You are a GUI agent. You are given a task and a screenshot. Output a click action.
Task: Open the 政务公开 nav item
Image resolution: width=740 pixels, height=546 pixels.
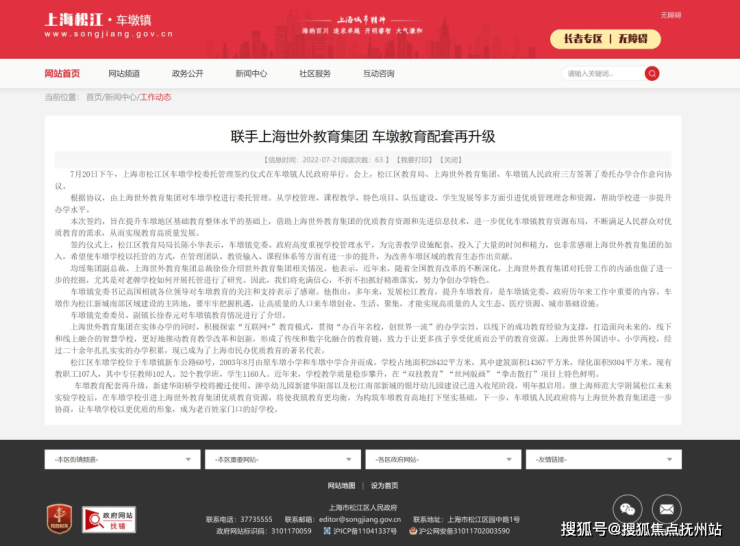188,74
